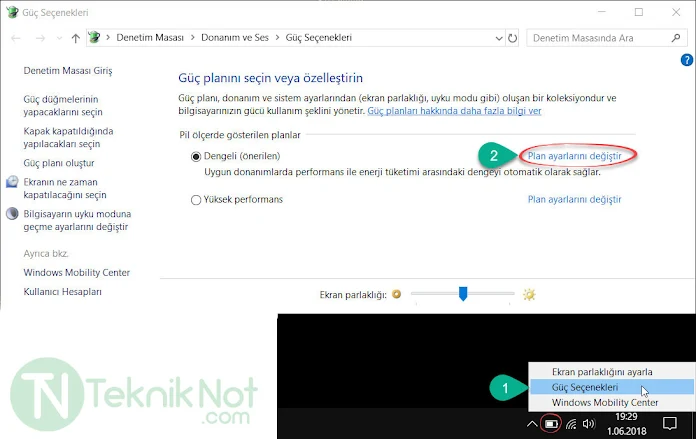Open Denetim Masası Giriş link
The width and height of the screenshot is (696, 439).
[68, 71]
